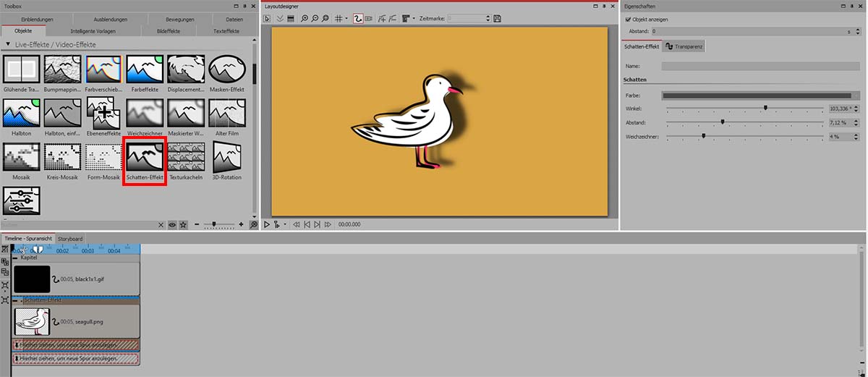Select the Schatten-Effekt effect icon
This screenshot has width=868, height=377.
pos(145,156)
